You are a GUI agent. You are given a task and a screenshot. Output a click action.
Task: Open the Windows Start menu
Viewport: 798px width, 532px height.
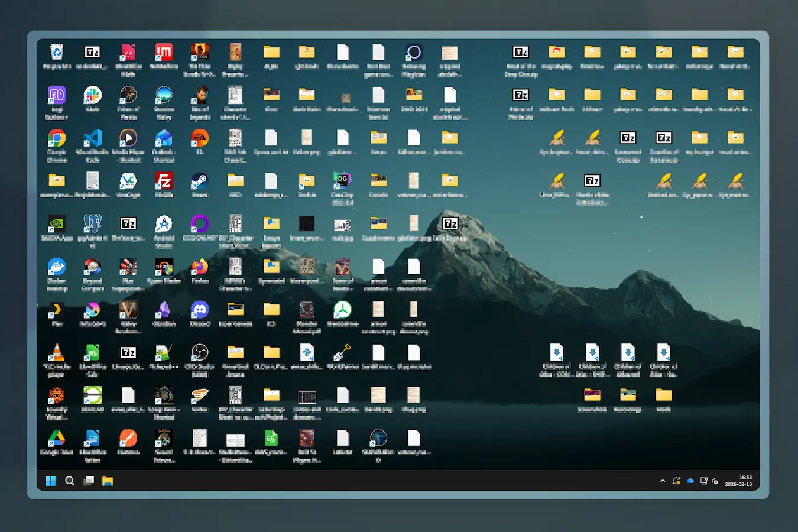[x=51, y=481]
